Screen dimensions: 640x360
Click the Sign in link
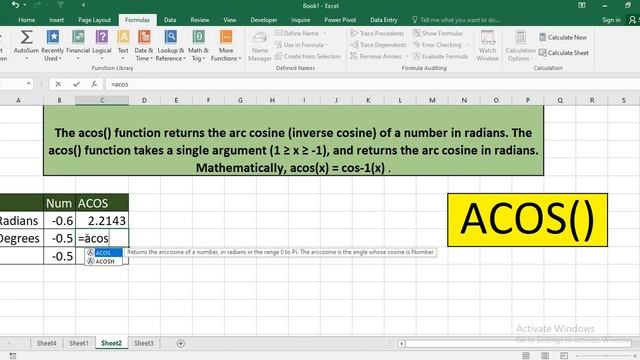(611, 20)
